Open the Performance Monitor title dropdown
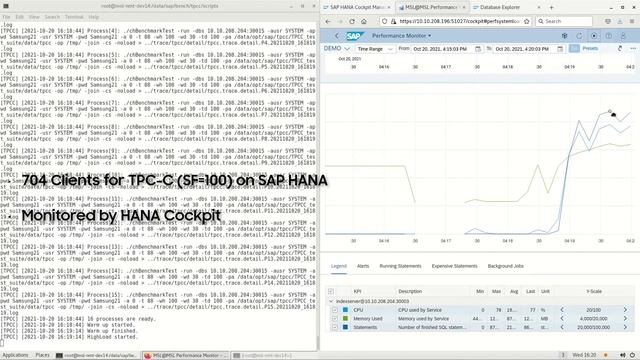Image resolution: width=640 pixels, height=360 pixels. click(x=401, y=36)
